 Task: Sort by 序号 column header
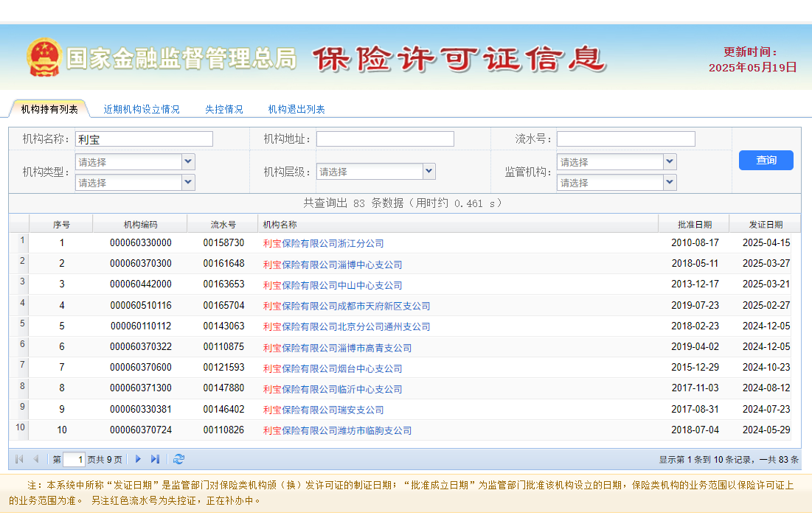tap(61, 225)
